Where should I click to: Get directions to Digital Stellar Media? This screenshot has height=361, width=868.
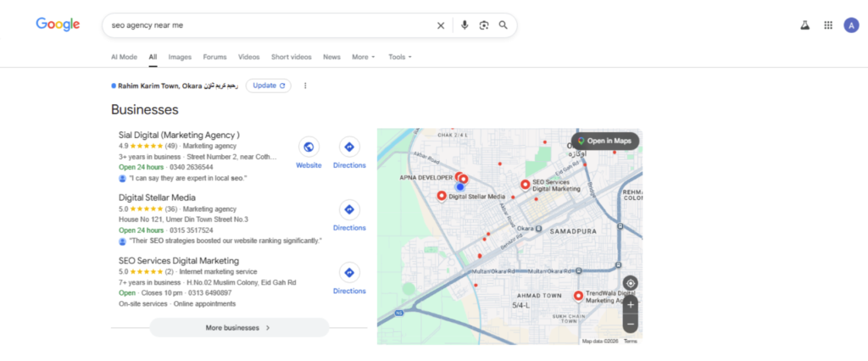tap(349, 210)
